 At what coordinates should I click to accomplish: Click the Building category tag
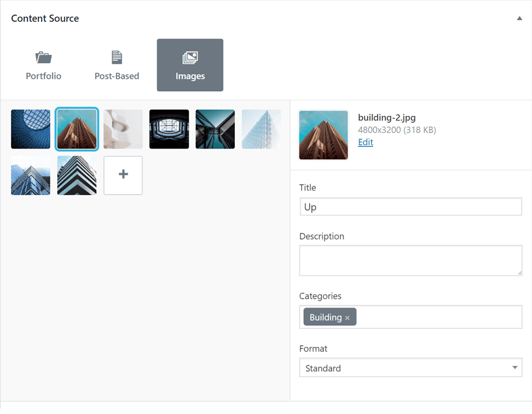[330, 317]
